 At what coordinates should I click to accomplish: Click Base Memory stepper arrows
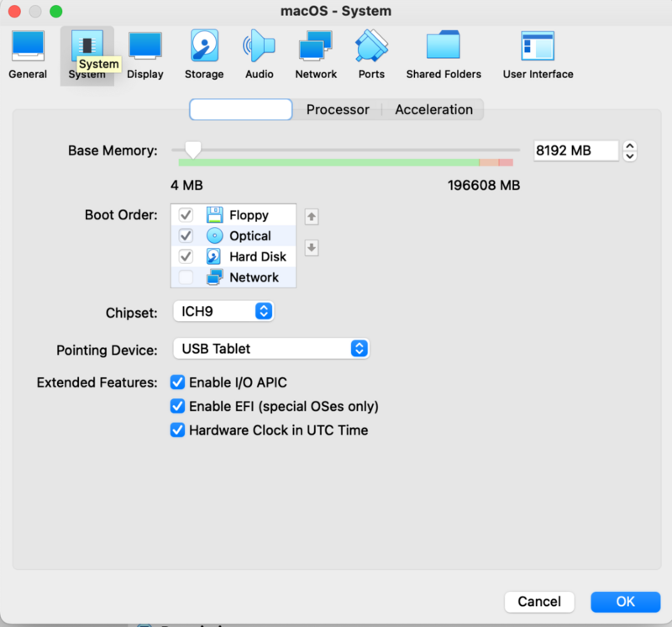click(629, 151)
